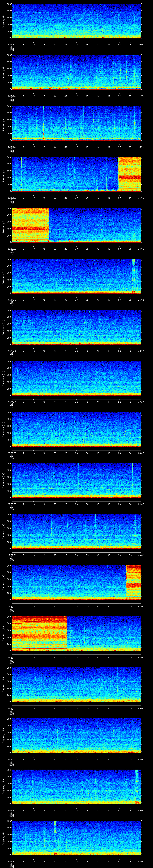Click the 46:00 end time label

(141, 861)
